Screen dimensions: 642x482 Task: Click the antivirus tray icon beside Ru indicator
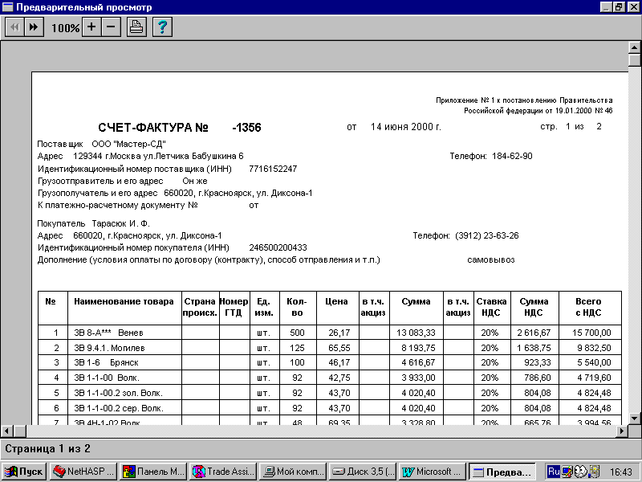click(x=567, y=472)
